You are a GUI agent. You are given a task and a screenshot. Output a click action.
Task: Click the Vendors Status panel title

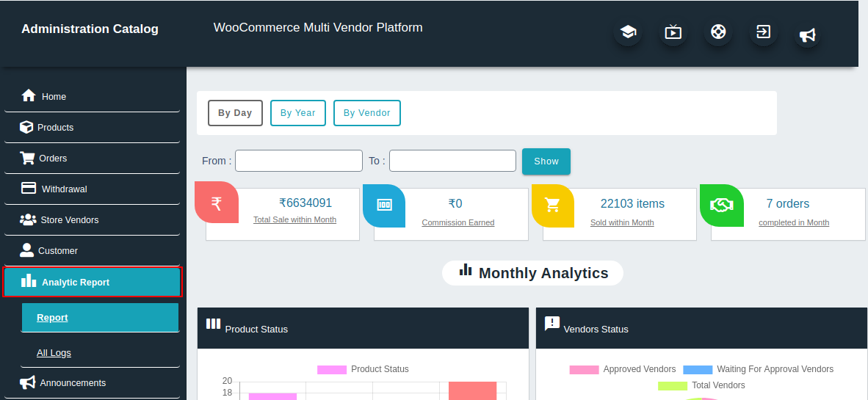point(596,330)
